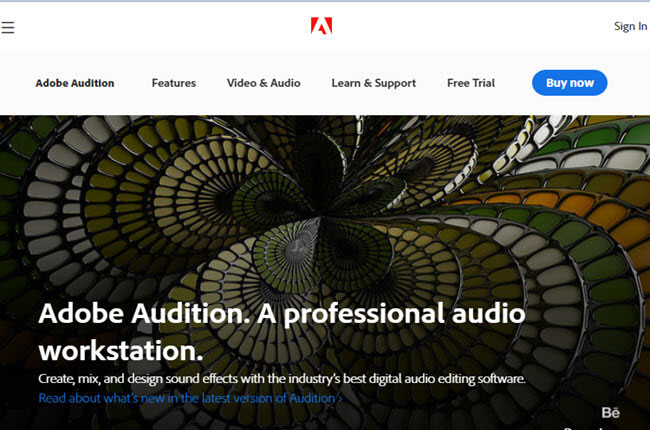Screen dimensions: 650x430
Task: Click the 'Create, mix, and design' description text
Action: pyautogui.click(x=281, y=380)
